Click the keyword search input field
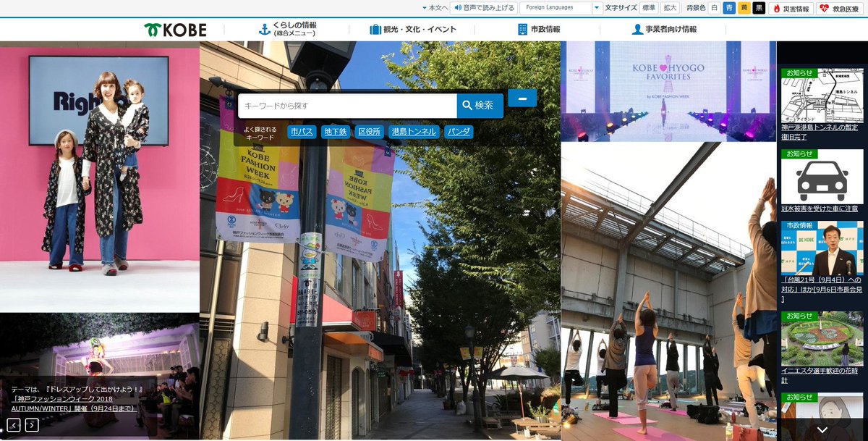Screen dimensions: 868x441 coord(347,106)
